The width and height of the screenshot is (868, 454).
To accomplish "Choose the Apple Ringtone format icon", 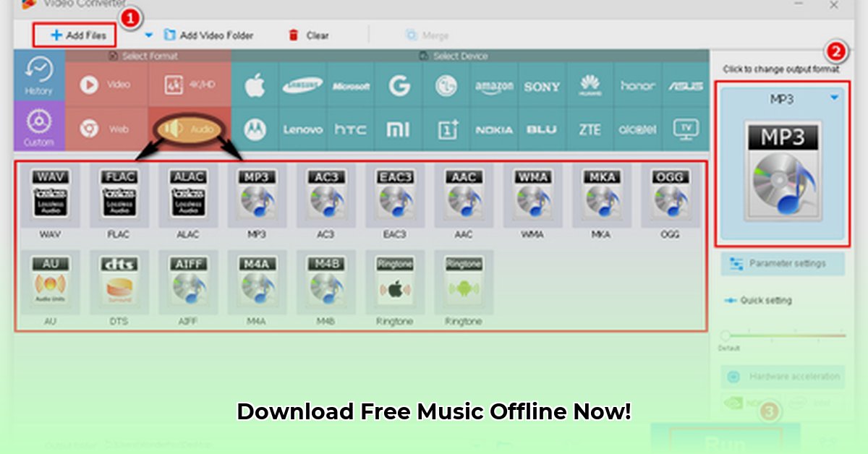I will tap(394, 282).
